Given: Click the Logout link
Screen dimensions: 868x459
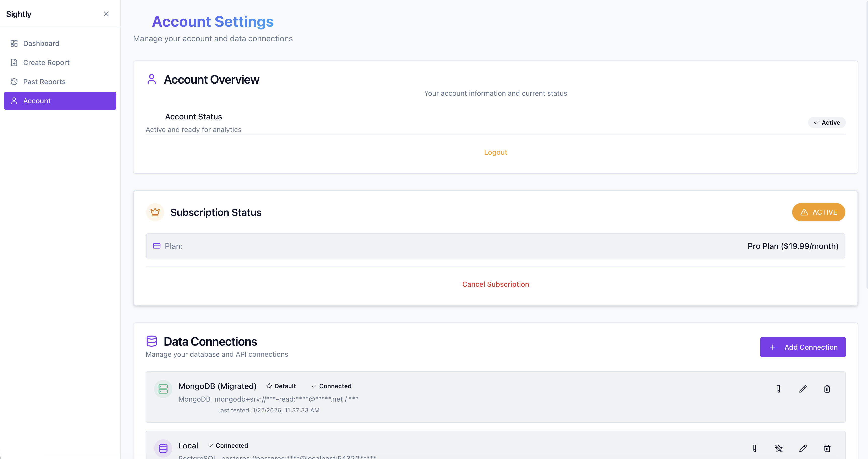Looking at the screenshot, I should (x=495, y=152).
